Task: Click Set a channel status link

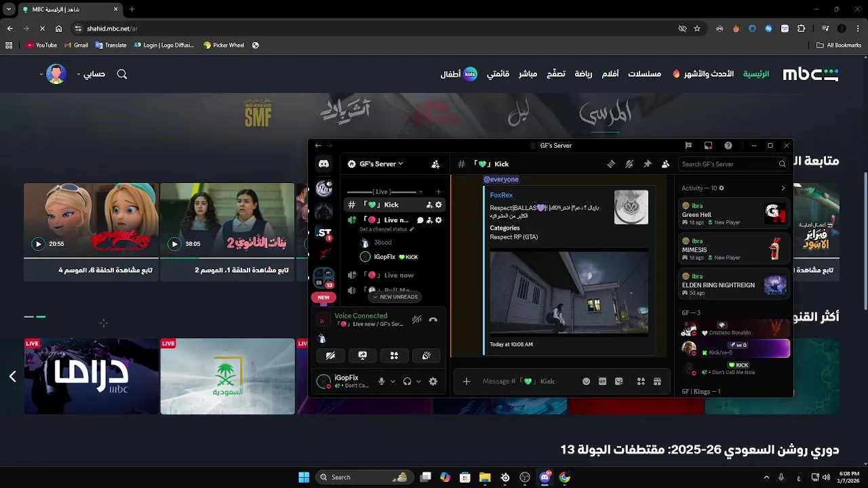Action: tap(387, 229)
